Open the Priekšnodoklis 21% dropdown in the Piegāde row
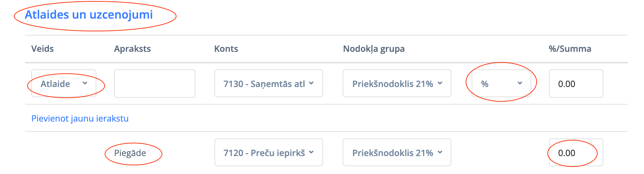644x174 pixels. 397,153
